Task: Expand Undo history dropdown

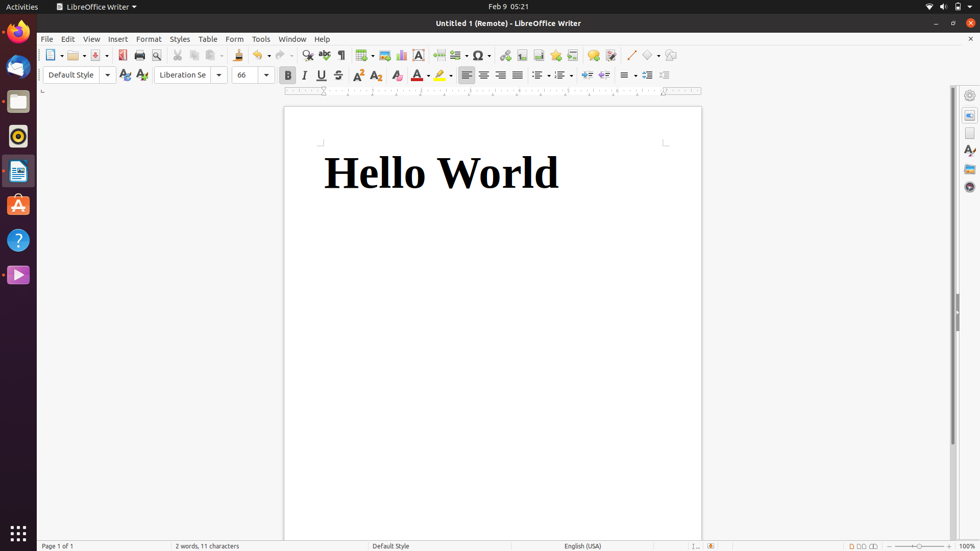Action: coord(269,56)
